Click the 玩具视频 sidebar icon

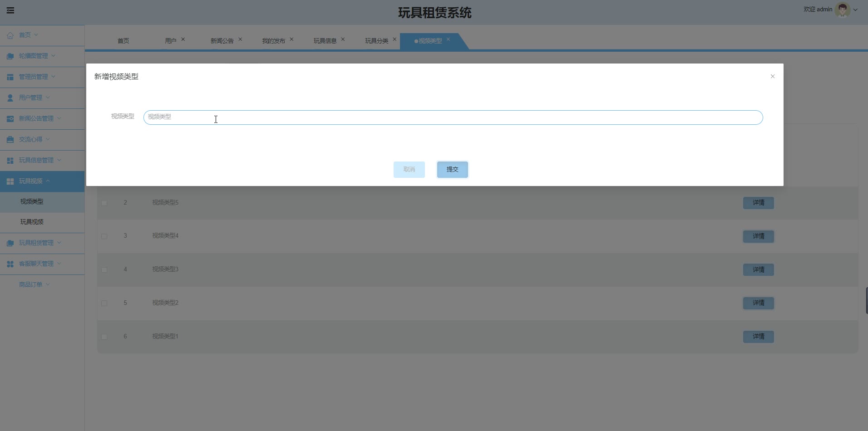(x=10, y=181)
